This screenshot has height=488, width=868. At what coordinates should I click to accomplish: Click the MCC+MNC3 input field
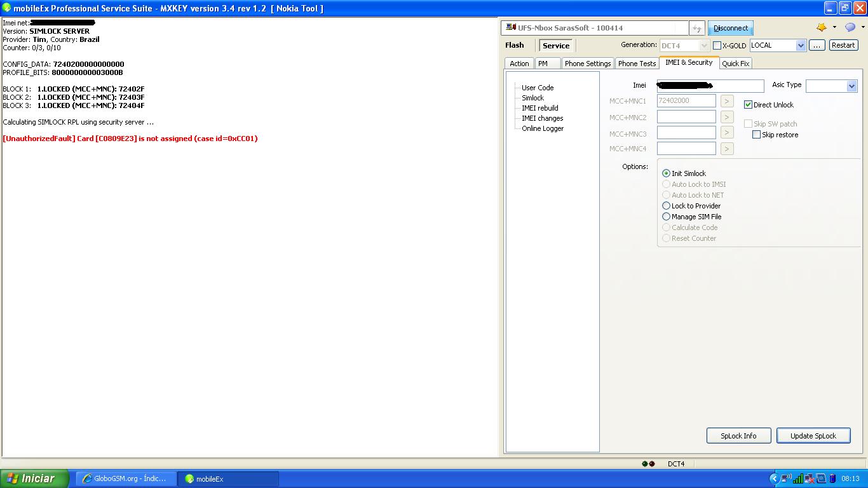coord(686,133)
